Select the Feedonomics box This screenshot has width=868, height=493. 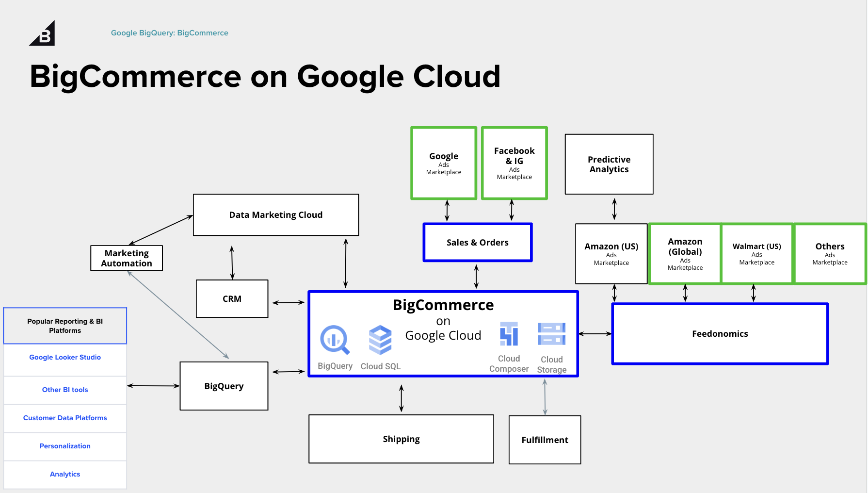(720, 334)
